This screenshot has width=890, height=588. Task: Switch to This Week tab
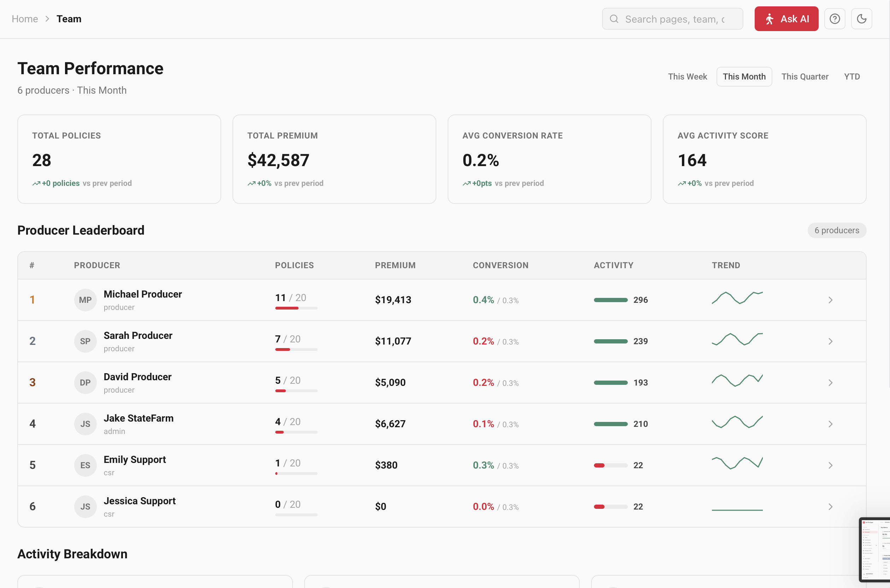coord(687,76)
